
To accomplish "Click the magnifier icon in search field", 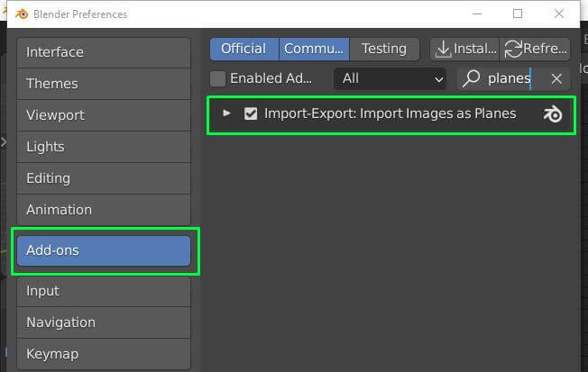I will coord(471,79).
